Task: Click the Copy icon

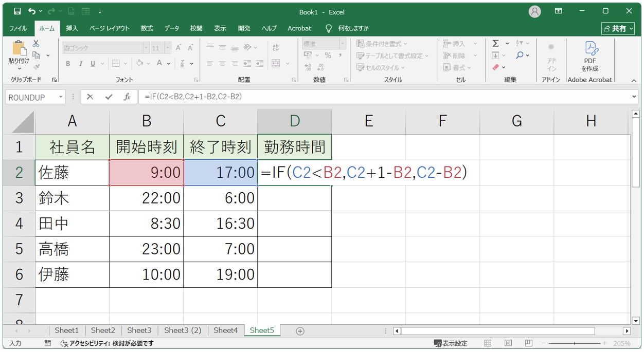Action: (36, 55)
